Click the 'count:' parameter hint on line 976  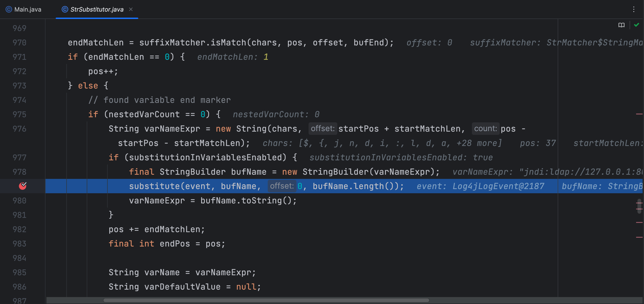pos(485,128)
